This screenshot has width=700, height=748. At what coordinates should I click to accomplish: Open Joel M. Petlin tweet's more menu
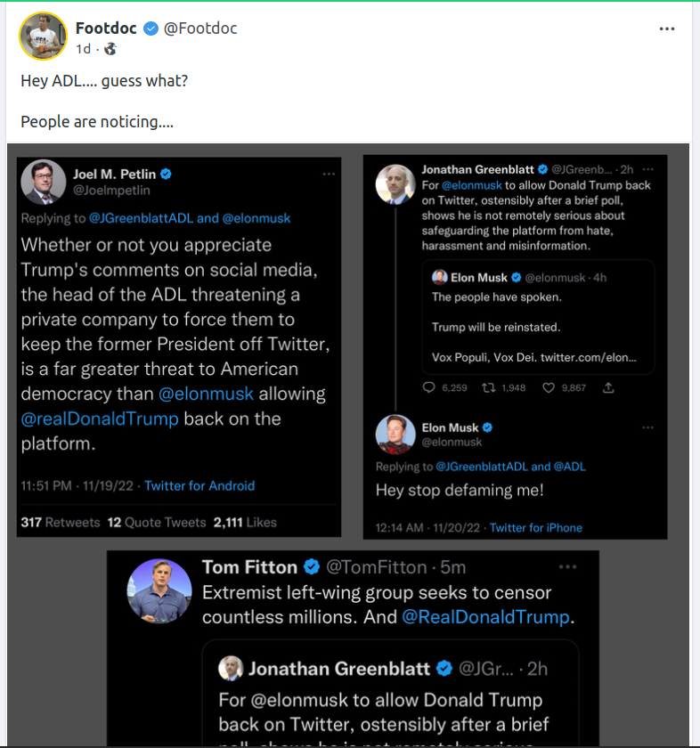[x=329, y=174]
